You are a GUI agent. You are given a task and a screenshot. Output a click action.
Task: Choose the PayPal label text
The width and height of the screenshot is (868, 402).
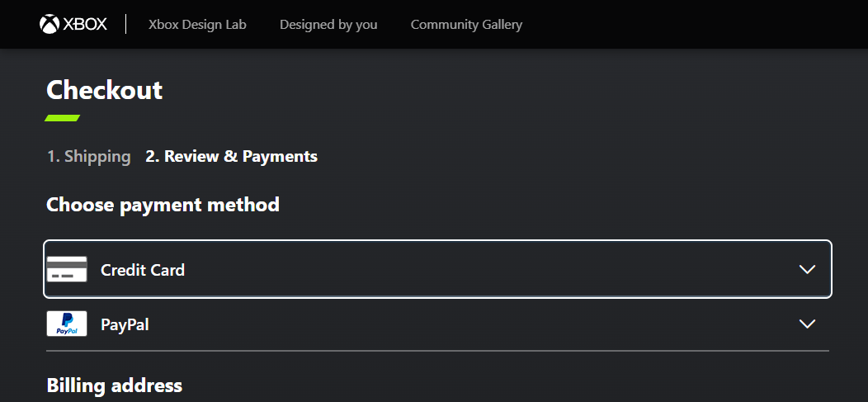(125, 324)
